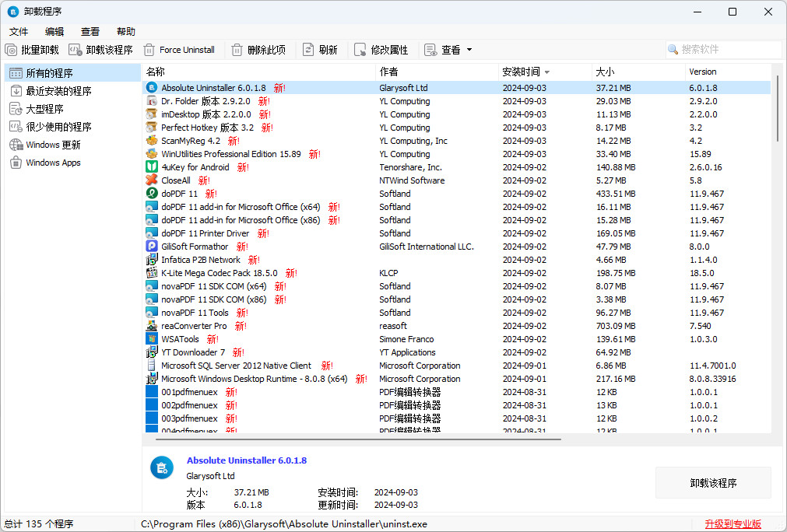
Task: Click the ScanMyReg program icon
Action: coord(152,141)
